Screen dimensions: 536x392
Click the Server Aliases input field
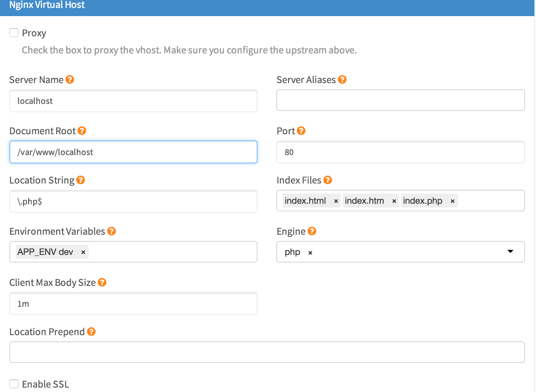(x=400, y=100)
